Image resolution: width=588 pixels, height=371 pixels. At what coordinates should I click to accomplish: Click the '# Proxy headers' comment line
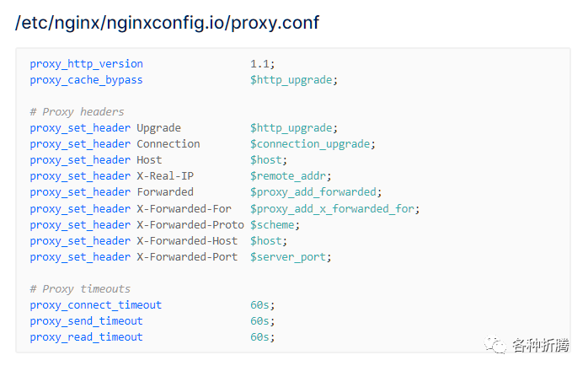(77, 112)
